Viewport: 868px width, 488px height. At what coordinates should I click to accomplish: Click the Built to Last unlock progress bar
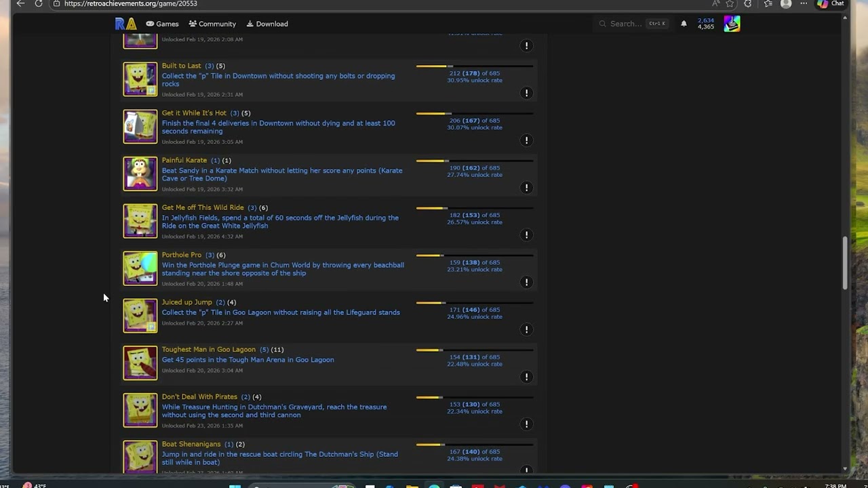coord(475,66)
